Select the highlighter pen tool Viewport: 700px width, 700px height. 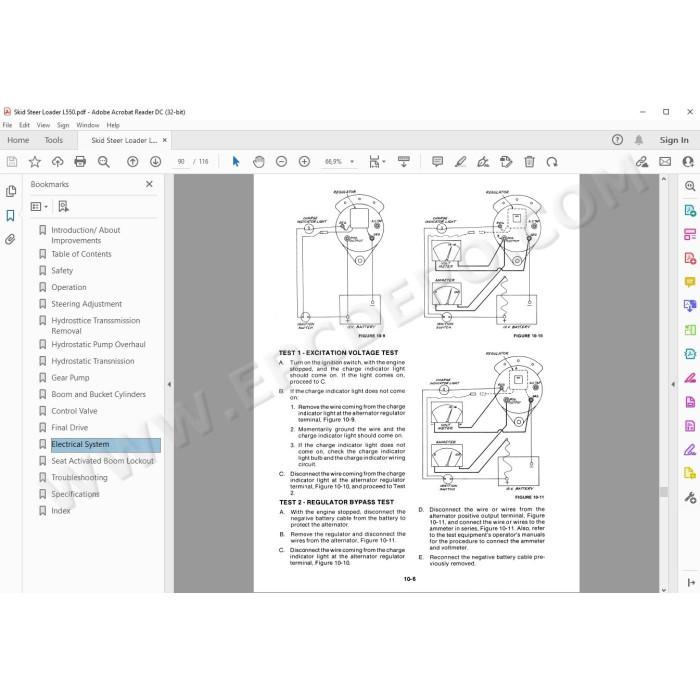(x=460, y=162)
